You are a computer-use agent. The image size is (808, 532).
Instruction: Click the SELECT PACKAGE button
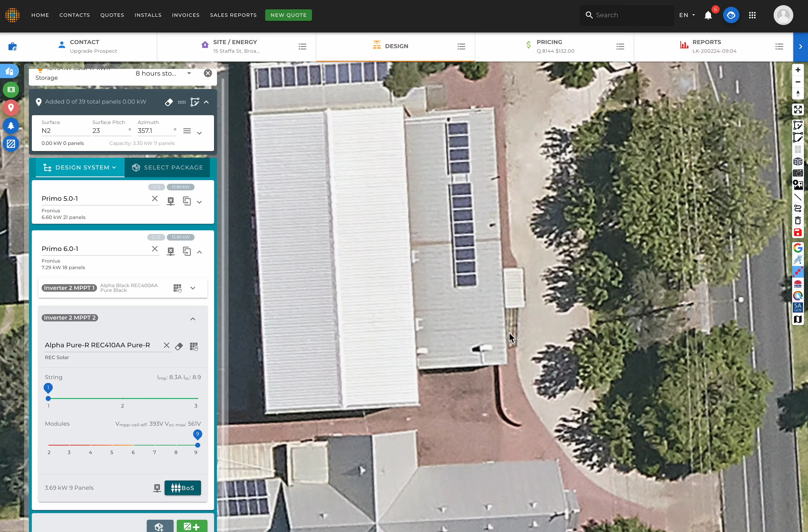(x=168, y=167)
